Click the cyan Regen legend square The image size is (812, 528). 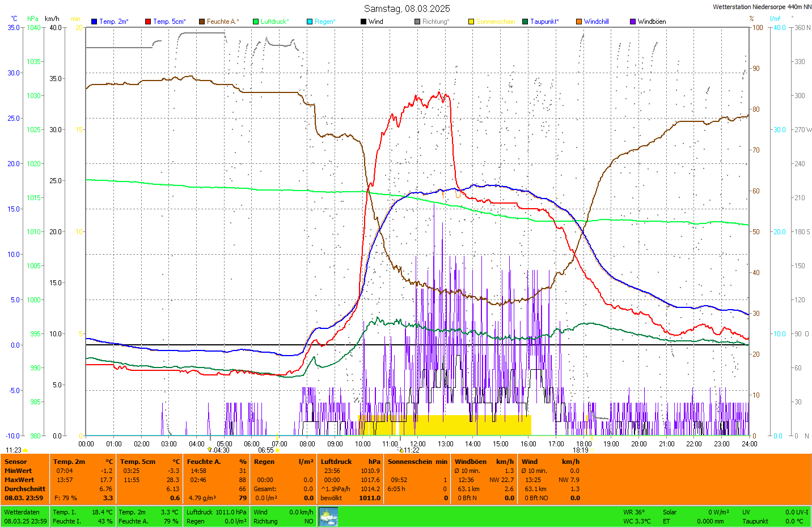click(x=310, y=22)
